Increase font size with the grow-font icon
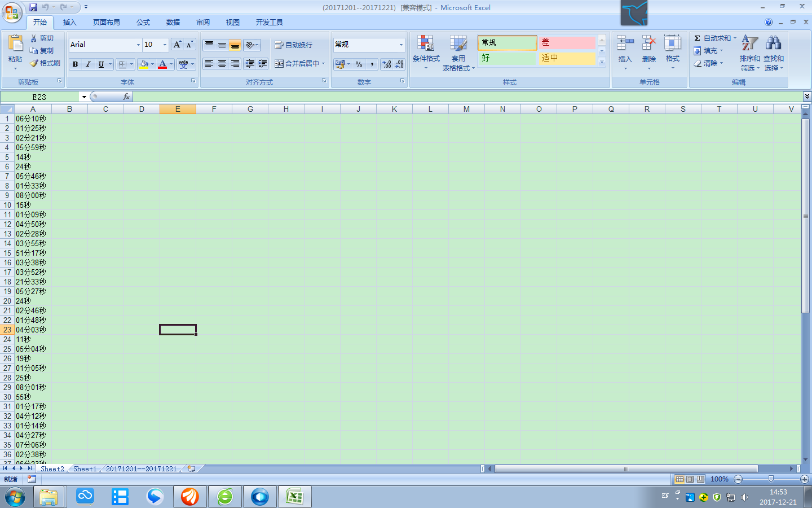Viewport: 812px width, 508px height. tap(177, 45)
